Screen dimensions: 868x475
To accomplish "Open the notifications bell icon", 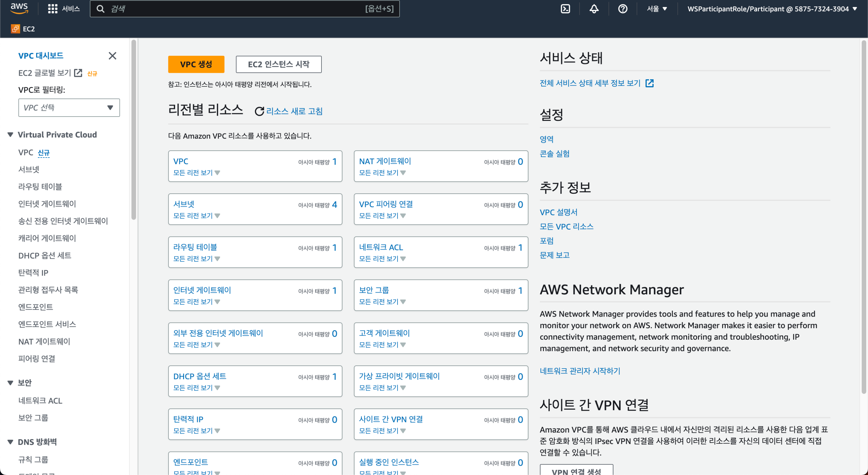I will 594,9.
